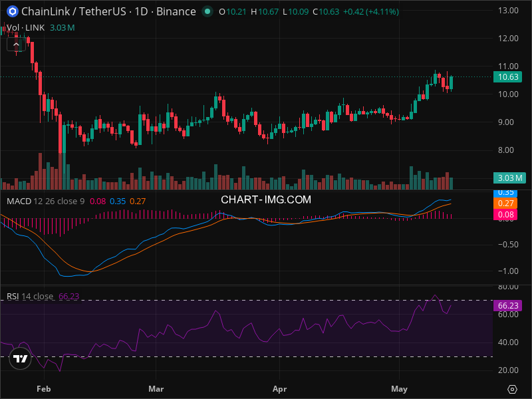Click the close price C 10.63
Viewport: 532px width, 399px height.
click(326, 12)
